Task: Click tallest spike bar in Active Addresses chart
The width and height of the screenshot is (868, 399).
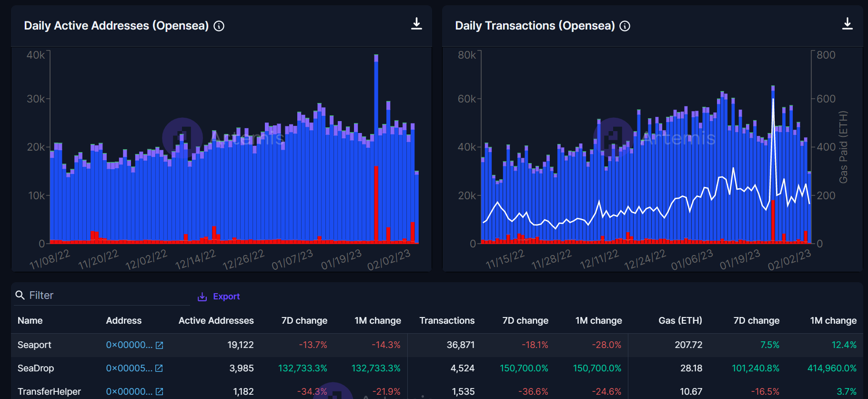Action: 376,149
